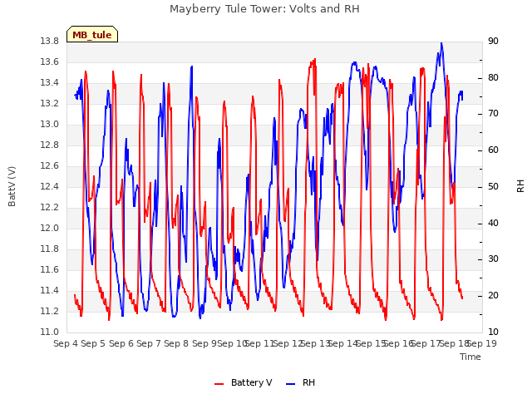532x399 pixels.
Task: Click the 13.0 tick on the BattV axis
Action: (x=50, y=125)
